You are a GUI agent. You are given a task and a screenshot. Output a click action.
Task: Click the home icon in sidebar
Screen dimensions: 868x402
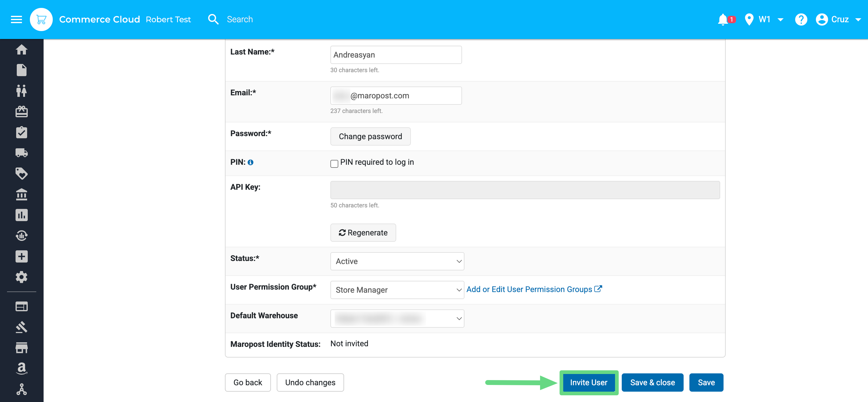pyautogui.click(x=22, y=50)
